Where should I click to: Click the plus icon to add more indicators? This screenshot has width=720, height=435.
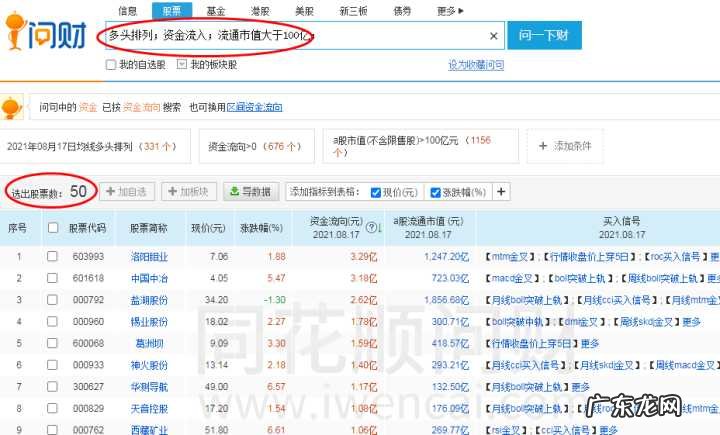click(x=501, y=192)
